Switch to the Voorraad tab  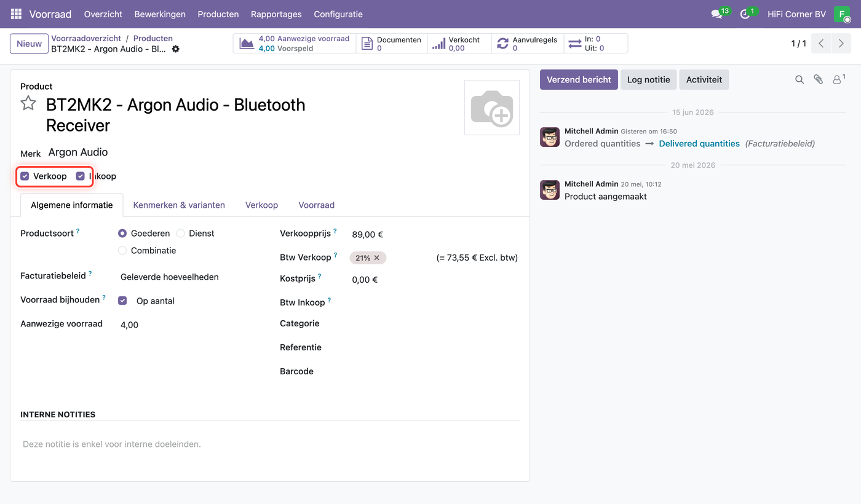(317, 205)
